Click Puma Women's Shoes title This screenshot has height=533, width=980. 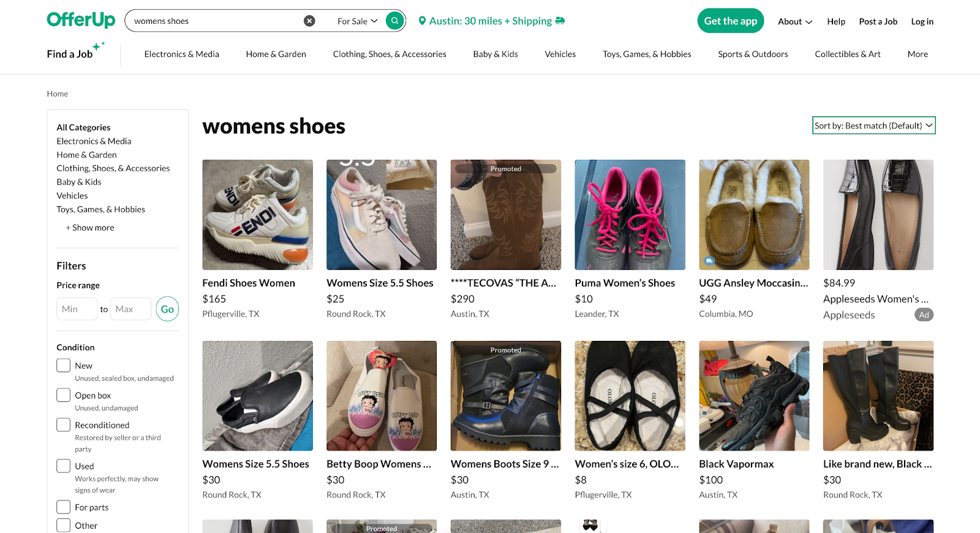pos(625,283)
